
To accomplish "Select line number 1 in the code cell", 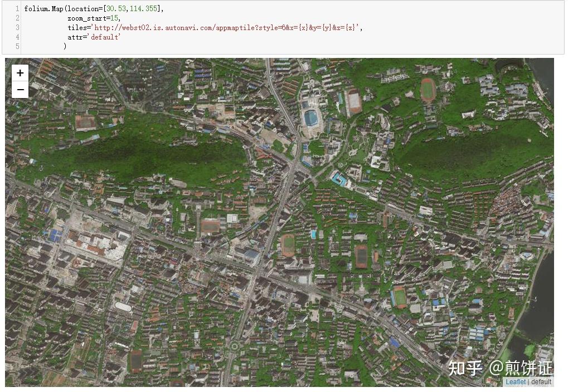I will pyautogui.click(x=17, y=9).
